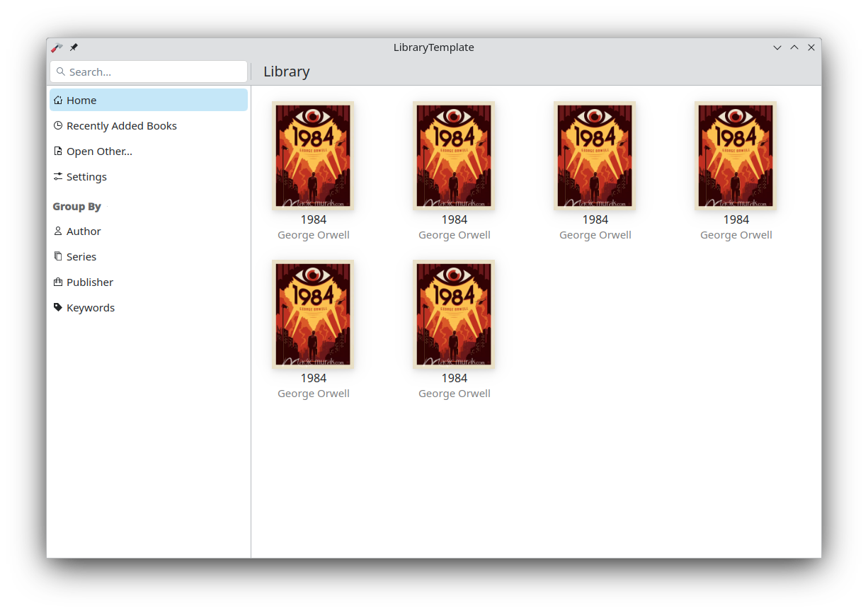
Task: Minimize the LibraryTemplate window
Action: 777,47
